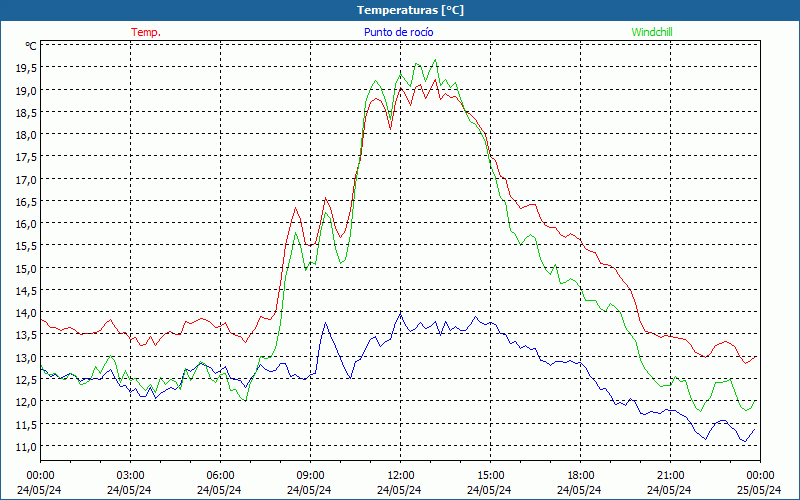Click the 'Temperaturas [°C]' chart title

pos(410,10)
